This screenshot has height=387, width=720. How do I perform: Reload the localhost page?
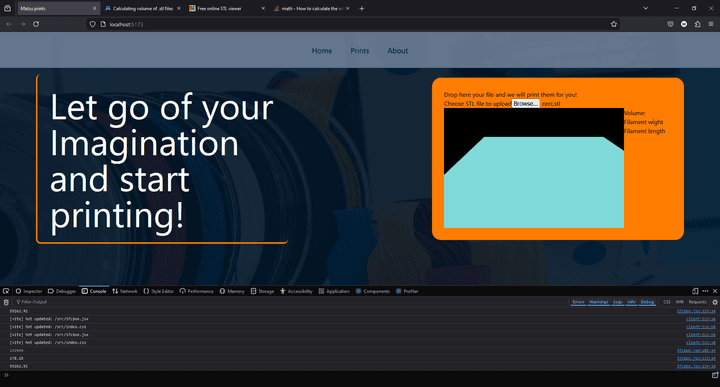point(36,24)
